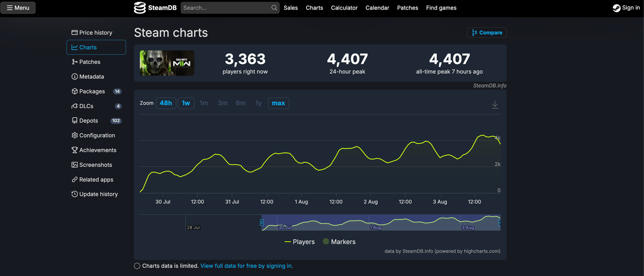Click the view full data sign-in link

coord(246,266)
